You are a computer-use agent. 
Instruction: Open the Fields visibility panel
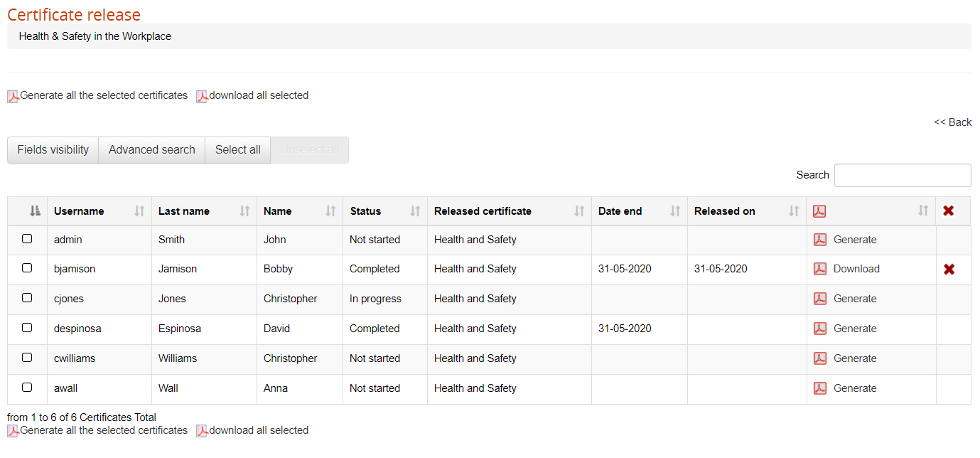click(x=52, y=149)
